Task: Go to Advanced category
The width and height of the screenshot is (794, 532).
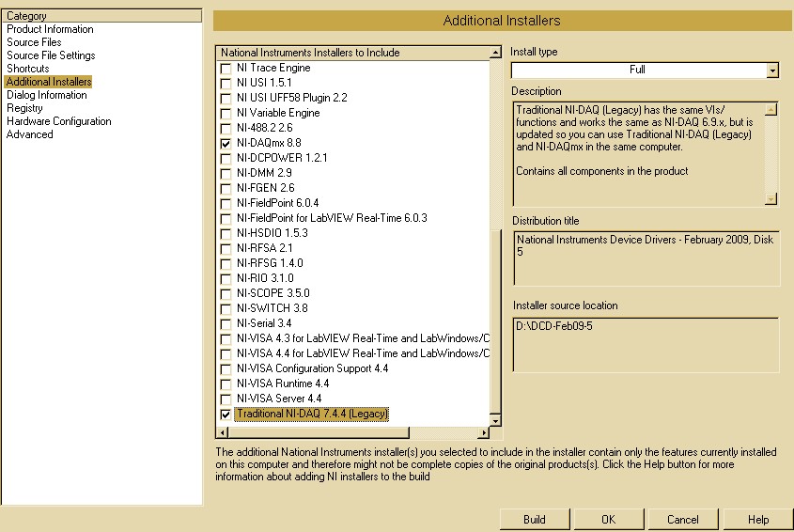Action: click(x=29, y=134)
